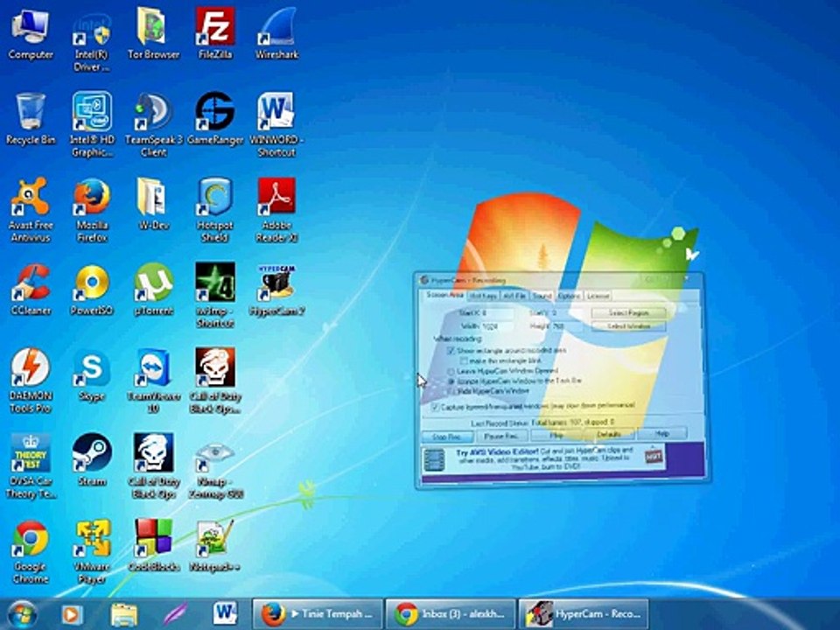Switch to the AVI File tab
This screenshot has height=630, width=840.
point(514,296)
